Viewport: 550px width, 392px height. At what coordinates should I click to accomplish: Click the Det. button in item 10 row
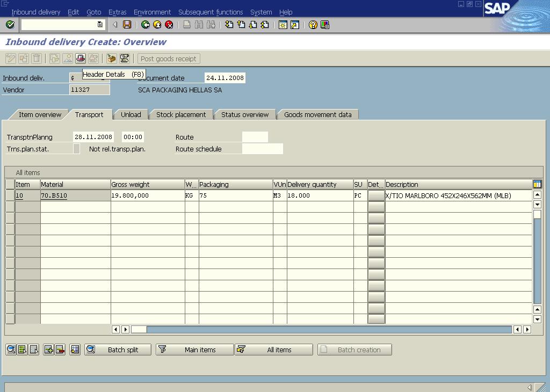(376, 195)
